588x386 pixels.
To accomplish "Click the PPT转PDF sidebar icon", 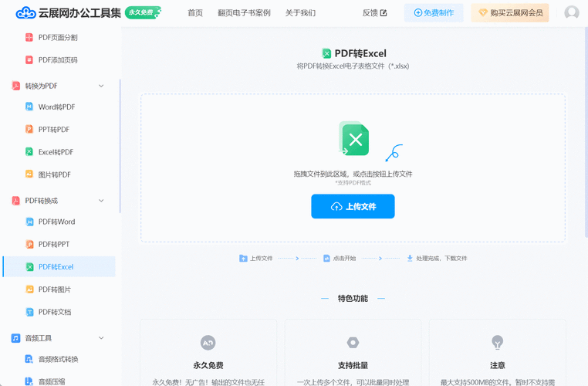I will 29,130.
